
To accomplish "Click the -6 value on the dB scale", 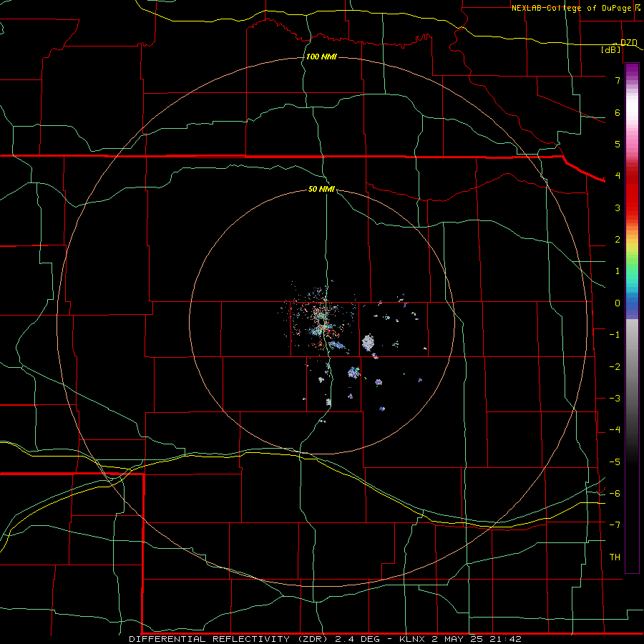I will (x=615, y=494).
